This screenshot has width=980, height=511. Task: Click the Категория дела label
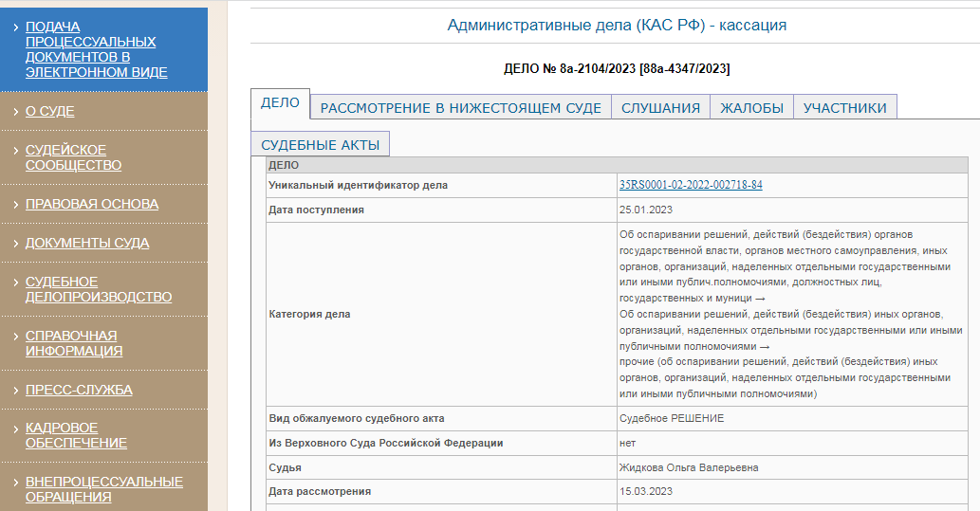(x=309, y=314)
